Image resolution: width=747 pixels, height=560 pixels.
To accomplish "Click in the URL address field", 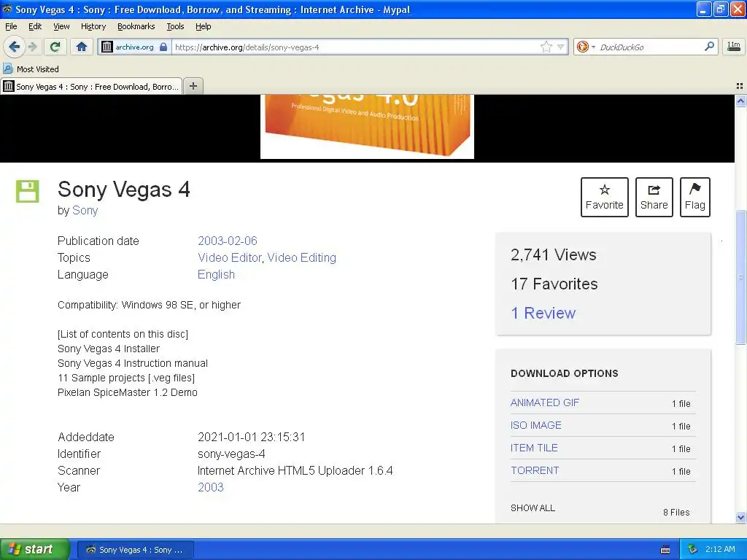I will pyautogui.click(x=355, y=47).
